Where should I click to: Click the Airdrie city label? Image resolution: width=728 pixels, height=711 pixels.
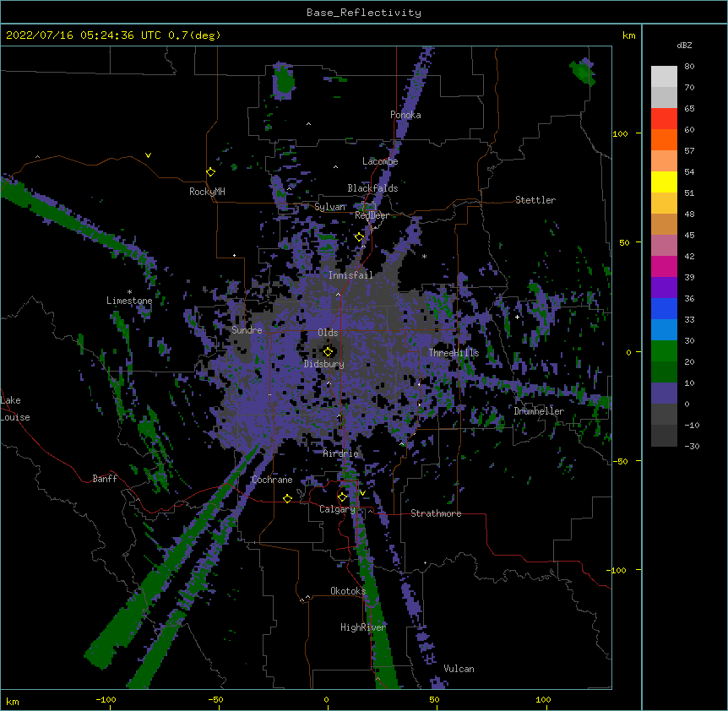(x=340, y=453)
